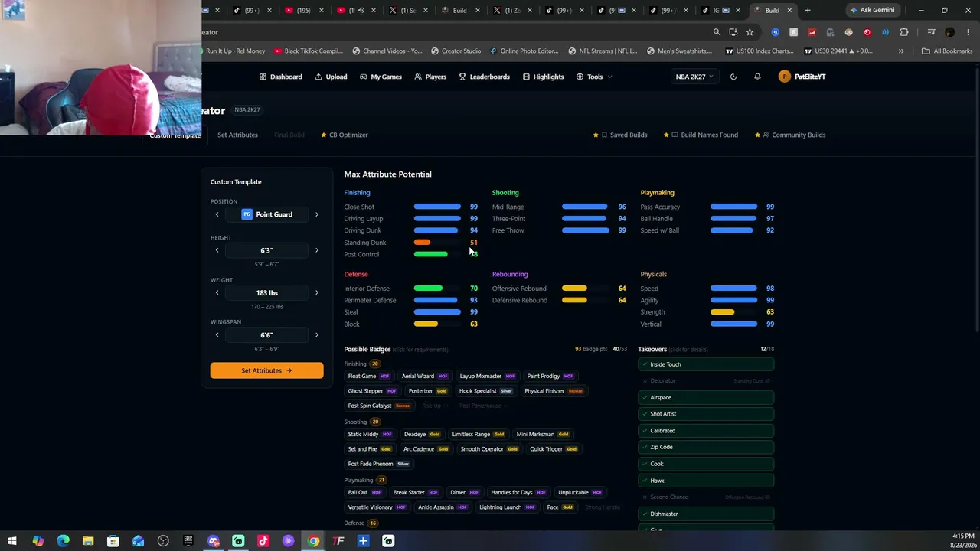Toggle the Airspace takeover

click(x=706, y=397)
